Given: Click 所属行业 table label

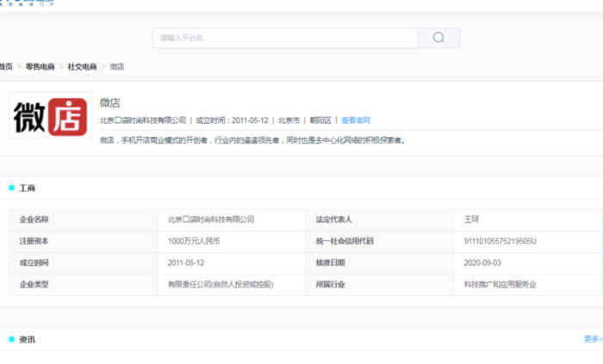Looking at the screenshot, I should click(330, 285).
